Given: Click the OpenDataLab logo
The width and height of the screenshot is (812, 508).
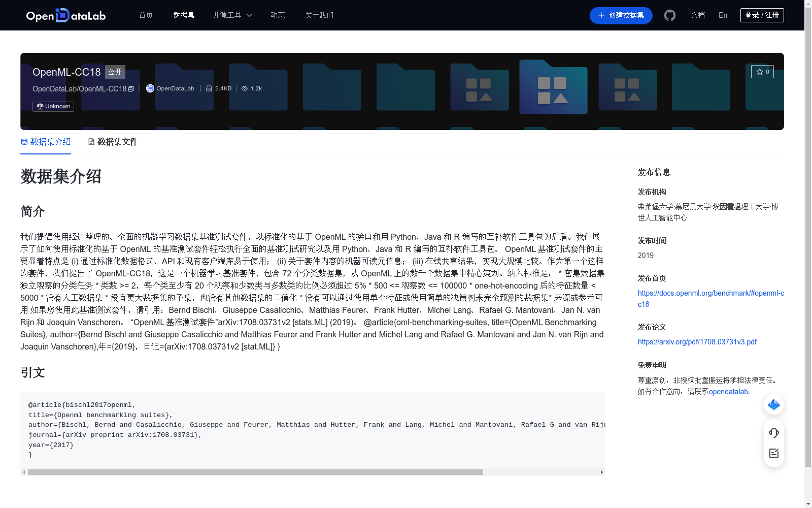Looking at the screenshot, I should (x=66, y=15).
